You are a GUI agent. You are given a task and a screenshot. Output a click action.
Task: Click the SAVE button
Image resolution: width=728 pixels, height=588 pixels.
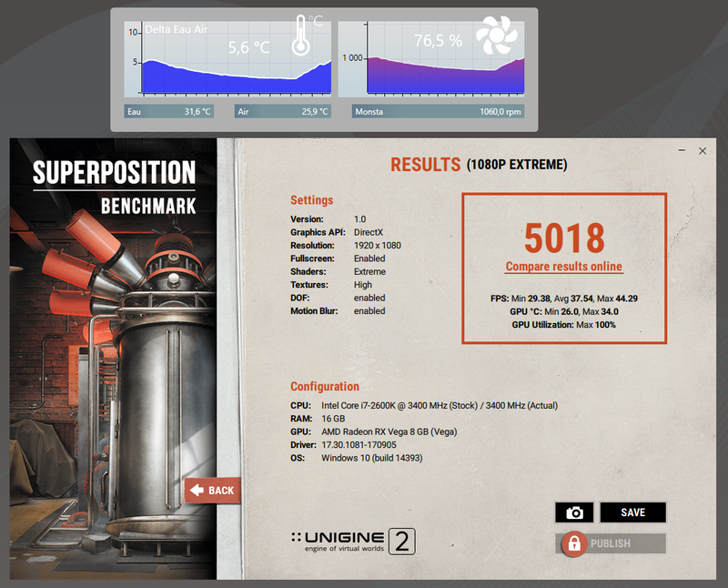point(632,512)
